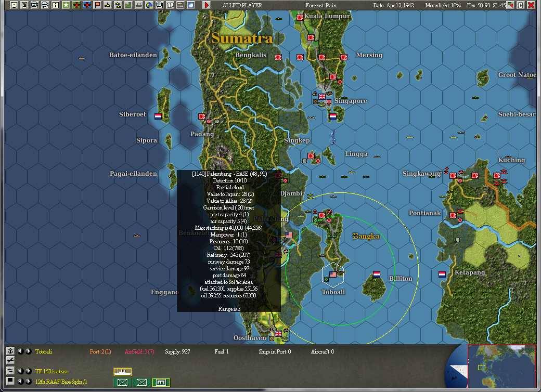Go to previous task force before TF 153

coord(21,371)
